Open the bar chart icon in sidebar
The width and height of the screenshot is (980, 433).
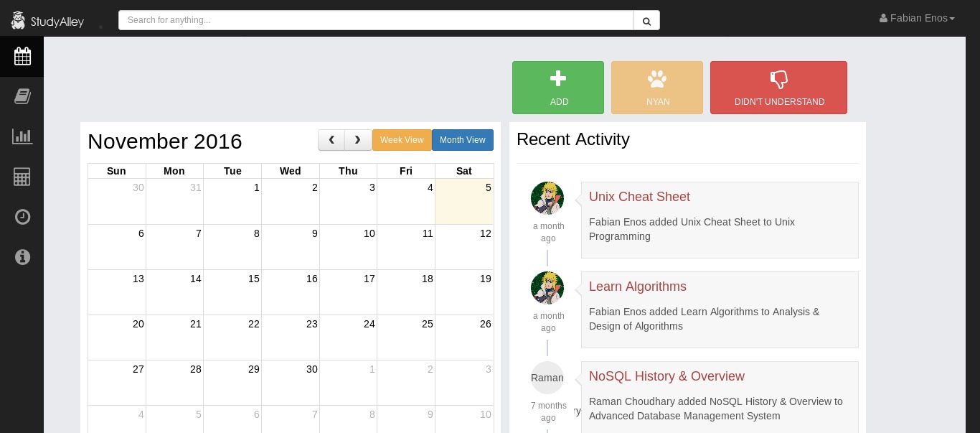(x=22, y=136)
